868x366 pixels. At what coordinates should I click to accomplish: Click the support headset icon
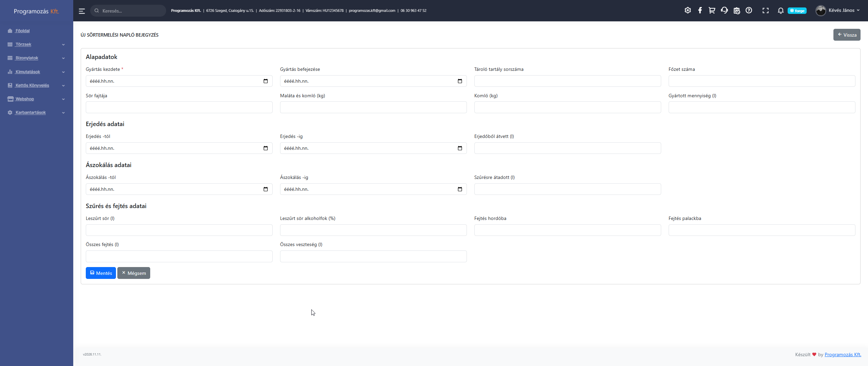tap(724, 11)
